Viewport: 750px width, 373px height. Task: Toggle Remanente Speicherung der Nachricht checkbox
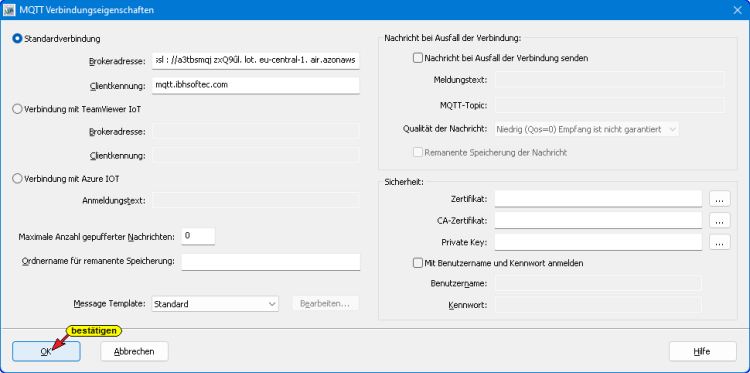click(418, 153)
